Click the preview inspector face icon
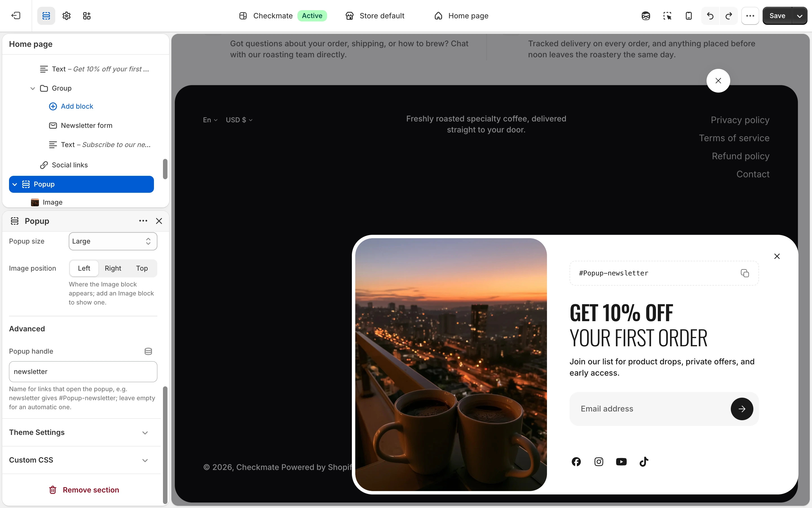 coord(646,16)
